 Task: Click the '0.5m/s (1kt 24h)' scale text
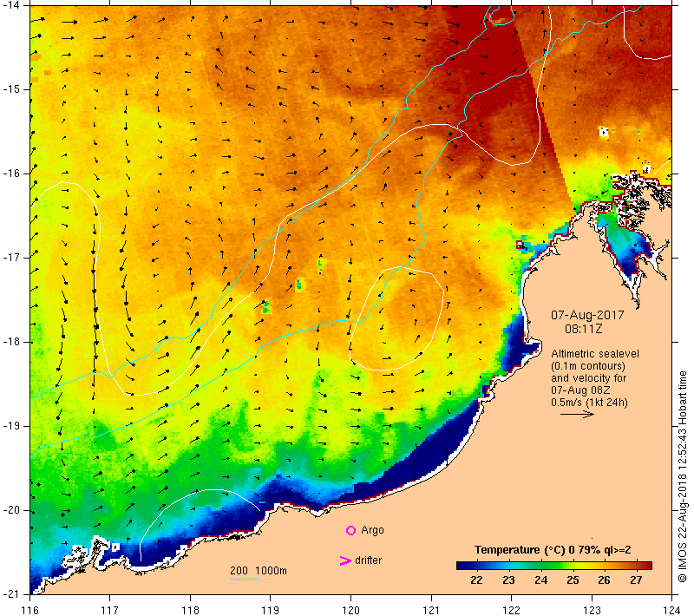click(589, 403)
